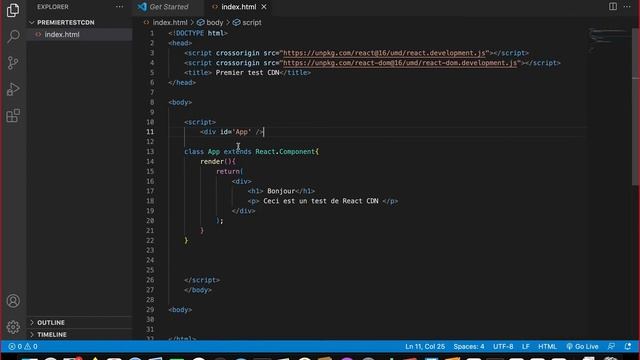Click the DOCTYPE declaration on line 1
This screenshot has width=640, height=360.
click(x=198, y=33)
